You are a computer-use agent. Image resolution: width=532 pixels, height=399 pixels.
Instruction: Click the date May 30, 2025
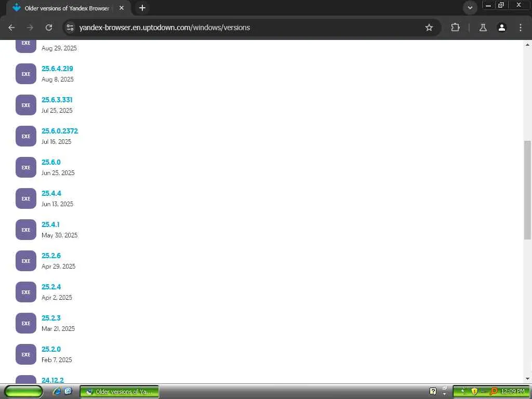click(x=59, y=235)
